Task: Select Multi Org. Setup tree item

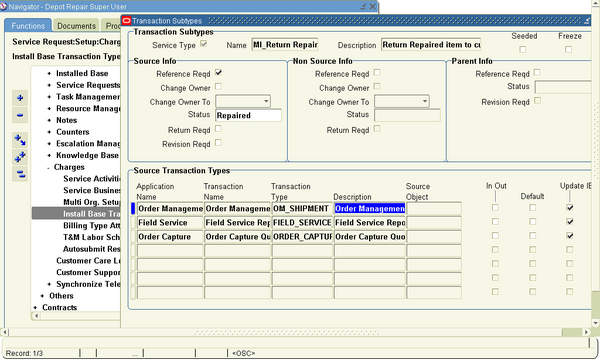Action: (x=91, y=202)
